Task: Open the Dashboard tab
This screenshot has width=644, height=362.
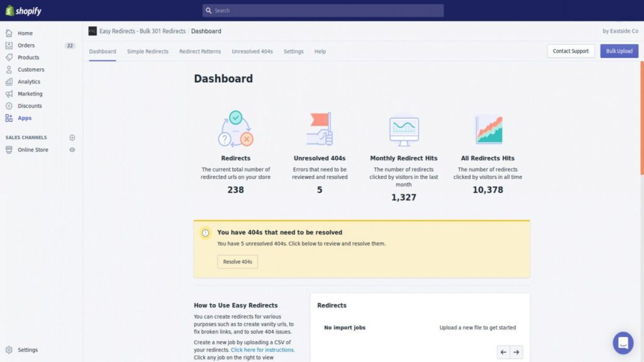Action: (103, 52)
